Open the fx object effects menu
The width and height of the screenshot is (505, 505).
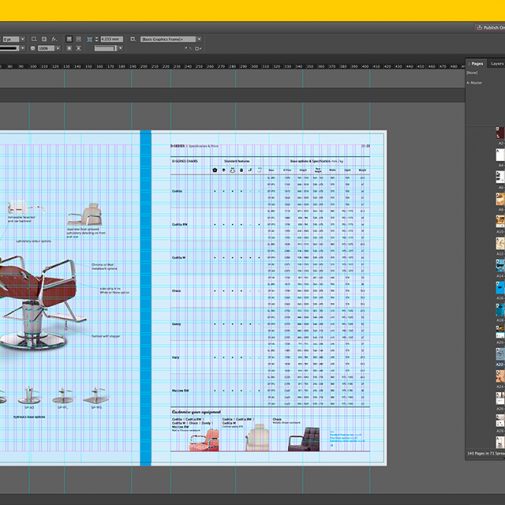click(54, 39)
